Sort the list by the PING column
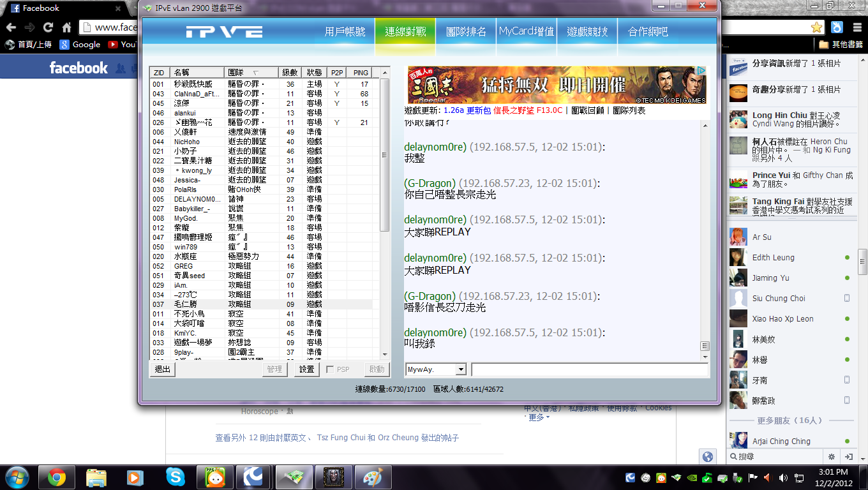868x490 pixels. point(360,73)
